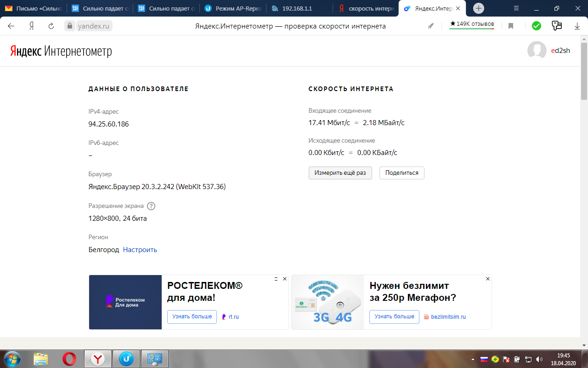Open downloads via the download arrow icon
This screenshot has height=368, width=588.
coord(577,26)
